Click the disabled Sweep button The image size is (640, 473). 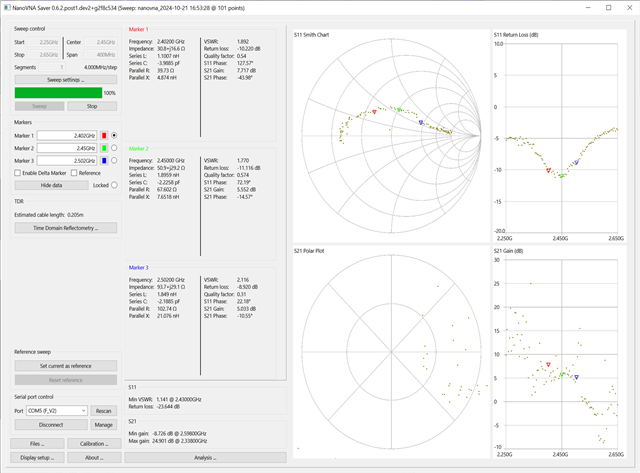[x=40, y=106]
